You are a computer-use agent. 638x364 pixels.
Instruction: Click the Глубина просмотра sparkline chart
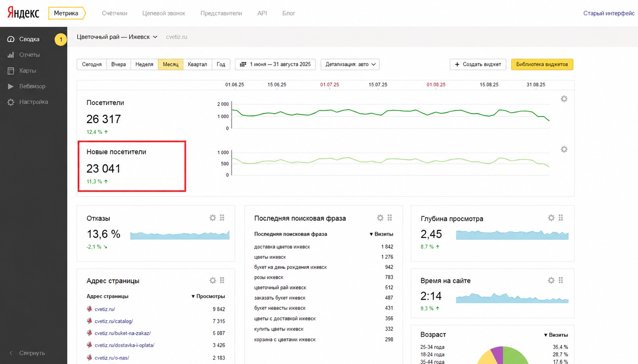512,235
